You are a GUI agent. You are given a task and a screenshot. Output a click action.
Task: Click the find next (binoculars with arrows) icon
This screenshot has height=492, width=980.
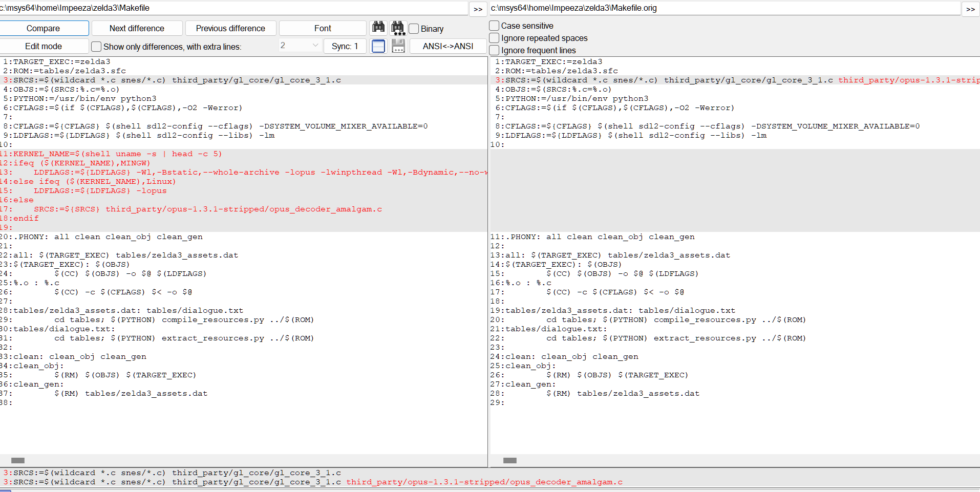click(x=398, y=28)
